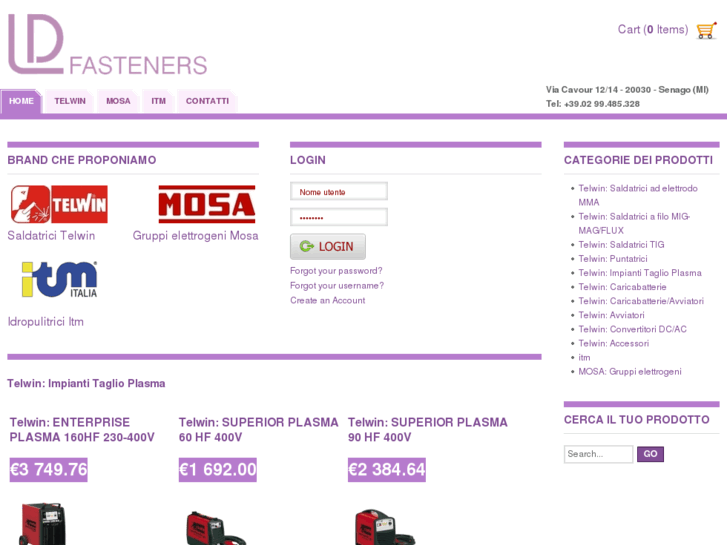Open the CONTATTI menu tab
Image resolution: width=727 pixels, height=545 pixels.
click(207, 101)
